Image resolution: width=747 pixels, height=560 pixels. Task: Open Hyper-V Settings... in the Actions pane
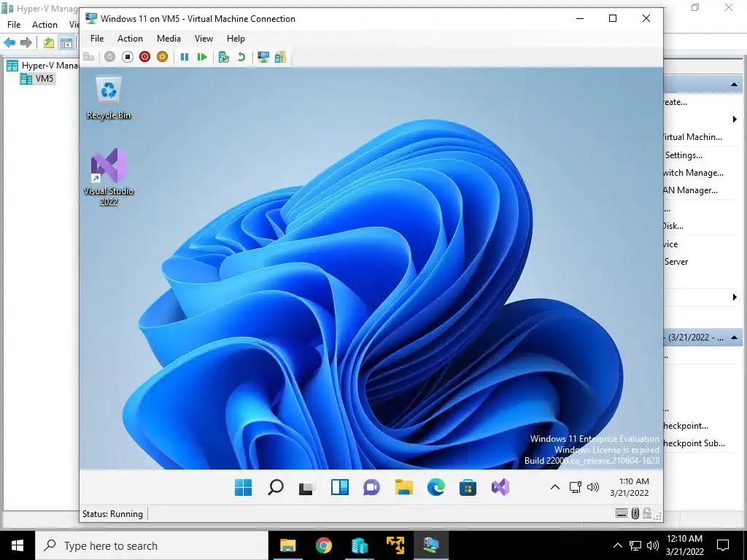(683, 155)
